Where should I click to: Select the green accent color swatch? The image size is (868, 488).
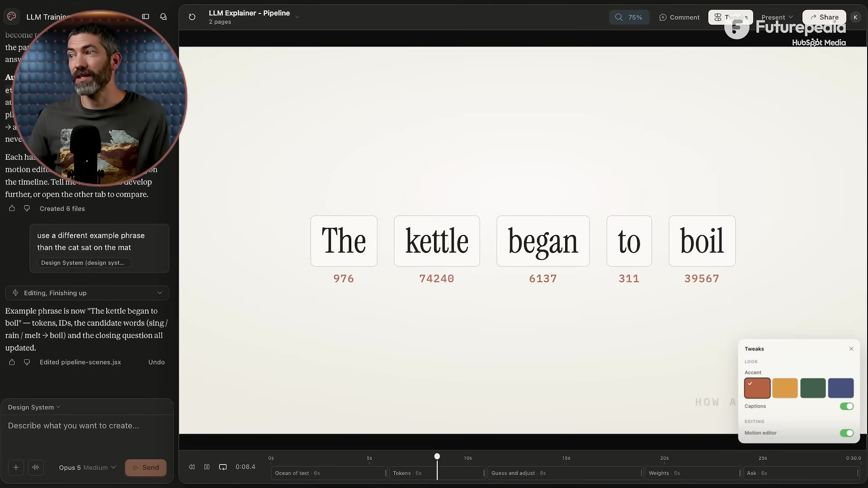pos(813,388)
